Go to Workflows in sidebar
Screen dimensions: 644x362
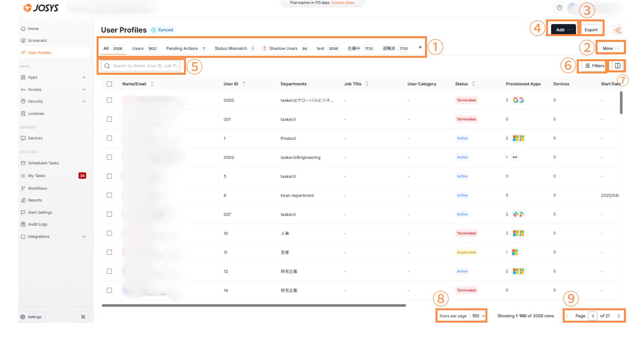click(x=38, y=188)
